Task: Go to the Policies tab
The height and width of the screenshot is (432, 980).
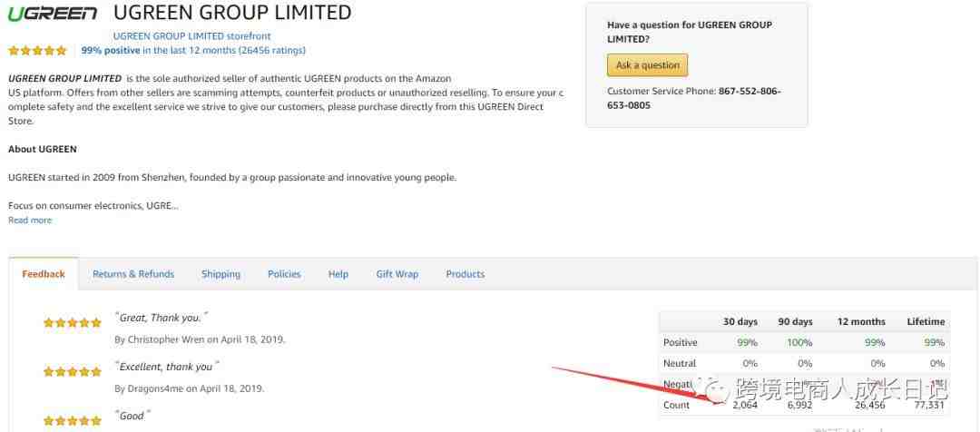Action: 284,274
